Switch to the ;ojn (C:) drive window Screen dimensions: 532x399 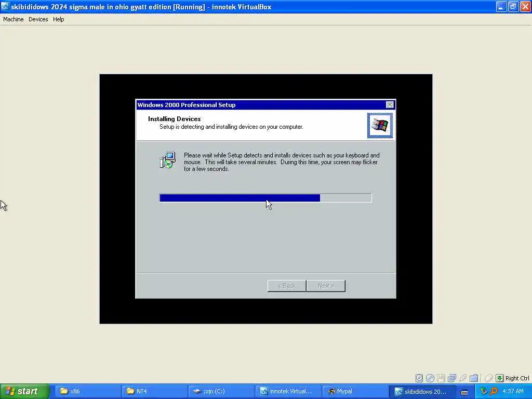click(x=221, y=391)
